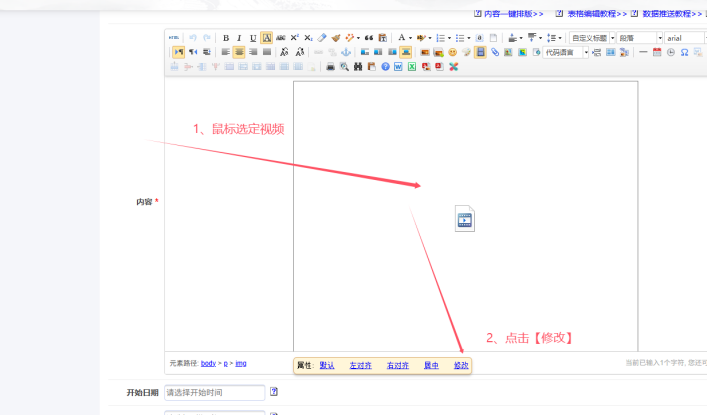This screenshot has height=415, width=708.
Task: Select 居中 in the properties popup
Action: coord(431,366)
